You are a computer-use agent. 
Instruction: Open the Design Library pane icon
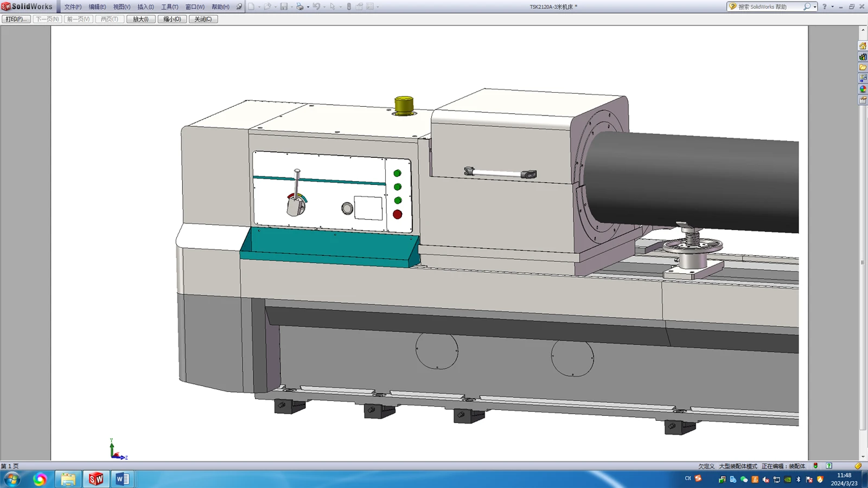point(863,57)
